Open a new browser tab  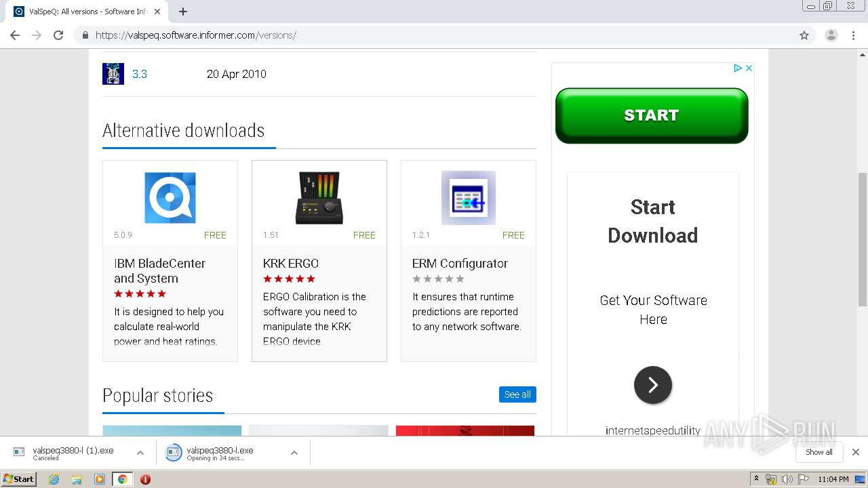pos(182,12)
